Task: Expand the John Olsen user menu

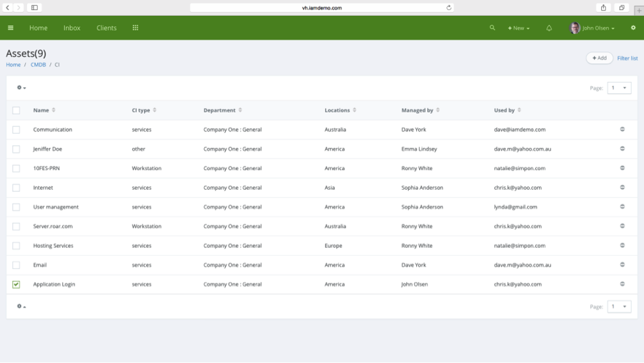Action: point(592,28)
